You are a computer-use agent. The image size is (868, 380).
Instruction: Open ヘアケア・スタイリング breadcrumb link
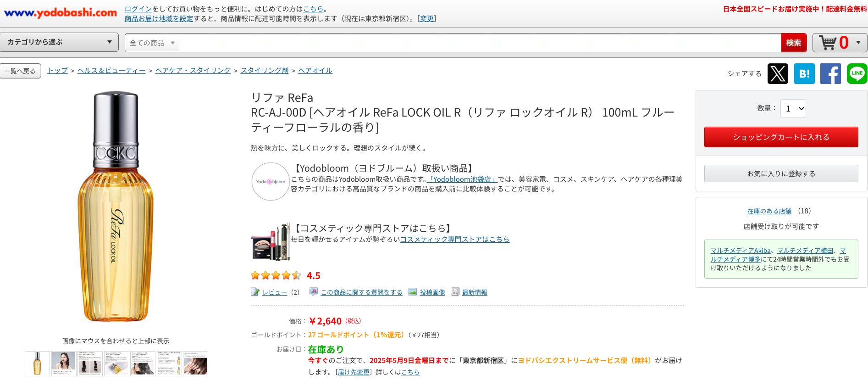click(193, 71)
